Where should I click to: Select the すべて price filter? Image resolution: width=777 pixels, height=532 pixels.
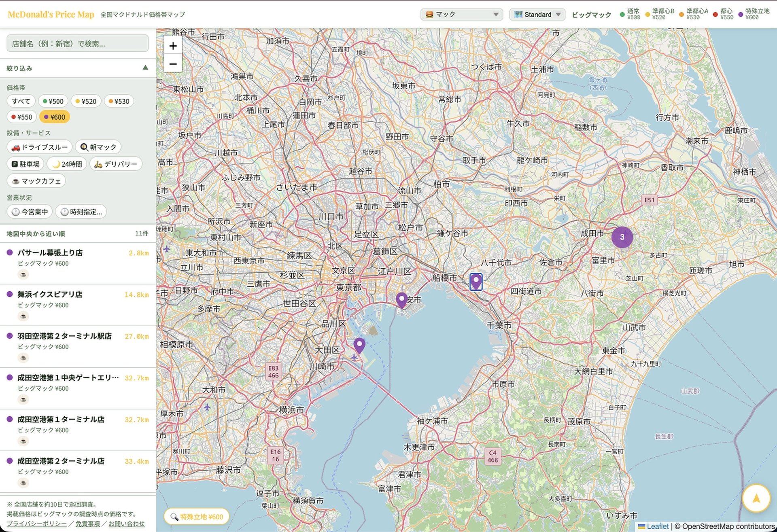coord(21,101)
